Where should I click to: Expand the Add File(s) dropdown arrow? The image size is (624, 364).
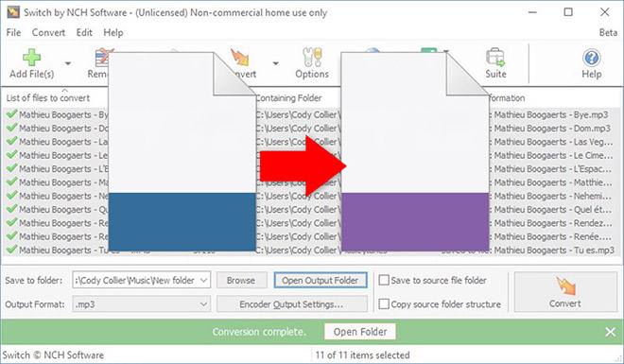pyautogui.click(x=68, y=63)
